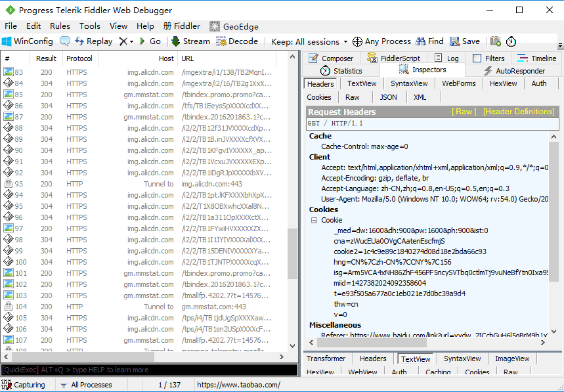Toggle Decode option in toolbar

tap(237, 41)
